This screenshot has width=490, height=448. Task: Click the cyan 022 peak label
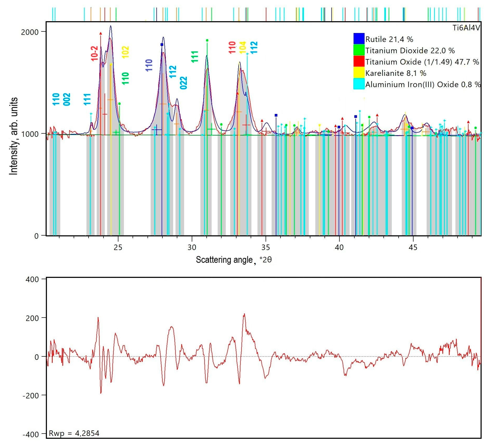point(184,83)
